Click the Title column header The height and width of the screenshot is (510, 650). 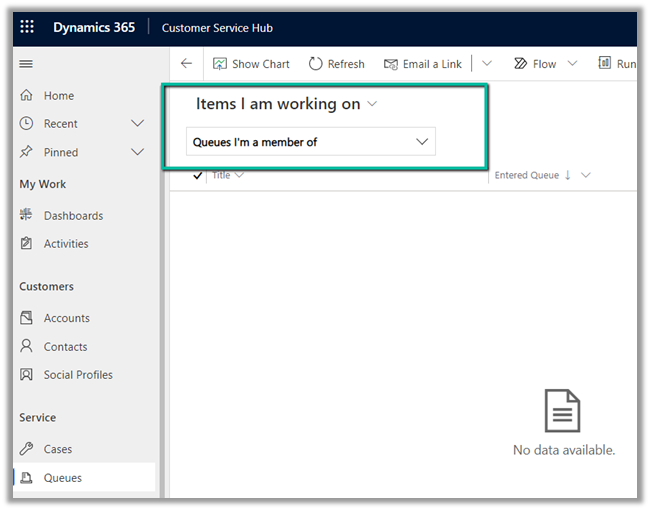click(221, 176)
